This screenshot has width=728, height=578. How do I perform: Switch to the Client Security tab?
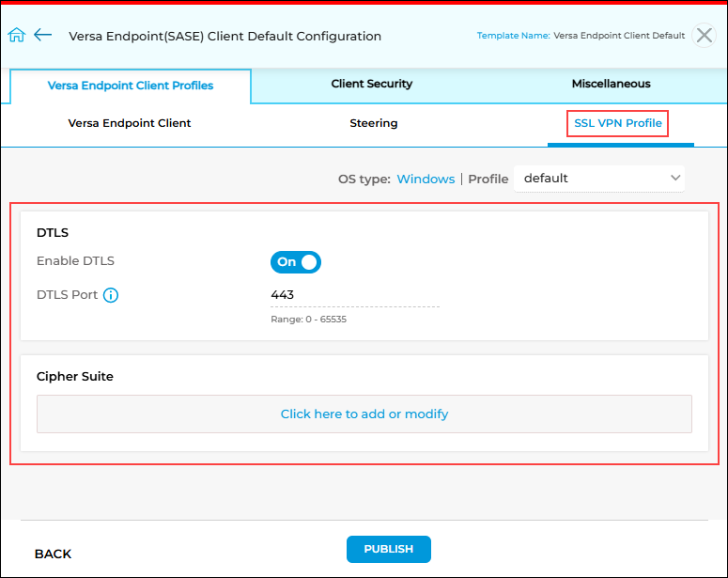tap(371, 84)
